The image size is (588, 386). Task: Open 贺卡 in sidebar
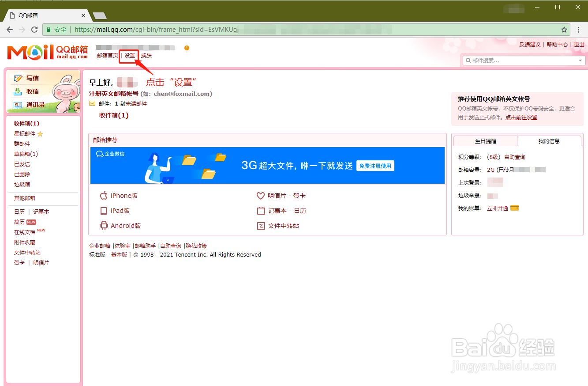(19, 263)
